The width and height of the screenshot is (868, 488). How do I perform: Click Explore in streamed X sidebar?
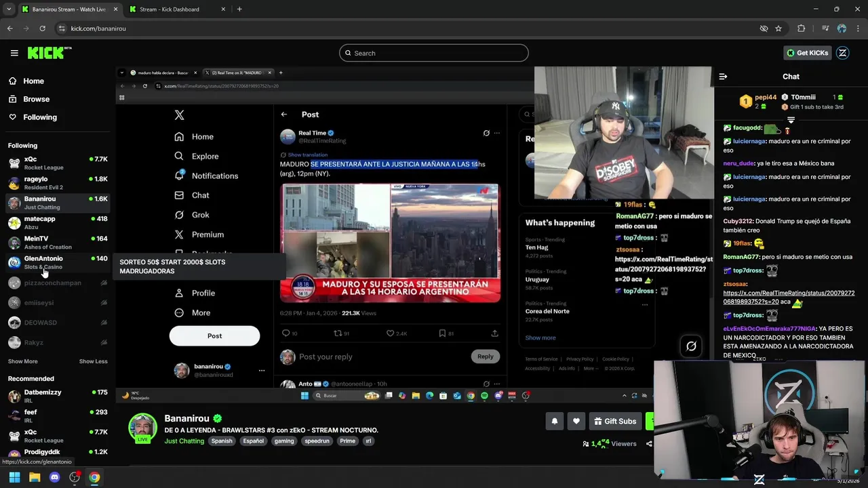click(197, 157)
